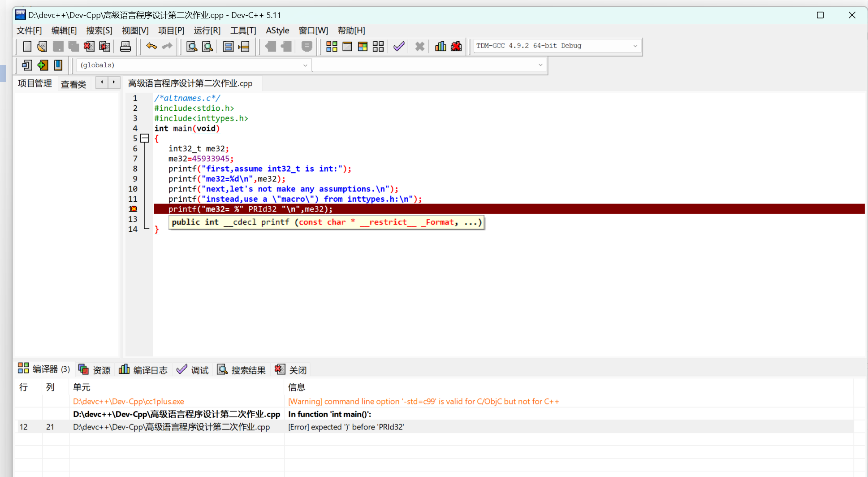Click the Print icon in the toolbar
The height and width of the screenshot is (477, 868).
pos(125,46)
